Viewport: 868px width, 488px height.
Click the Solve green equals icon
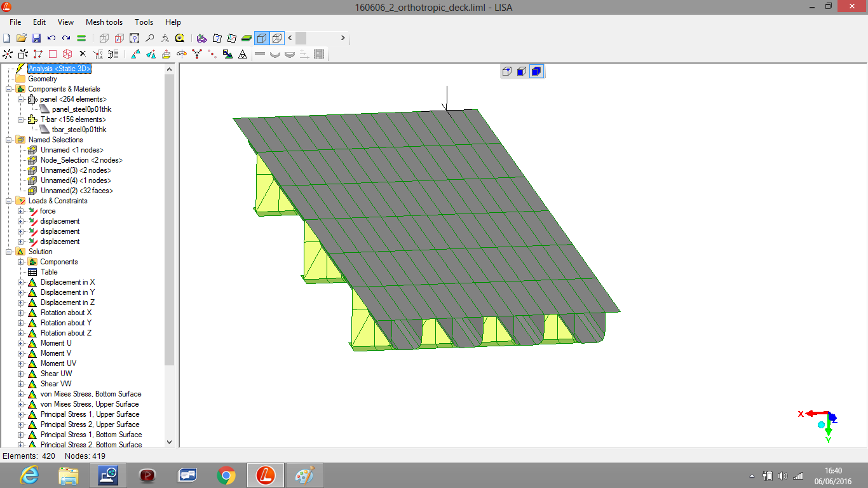tap(81, 38)
